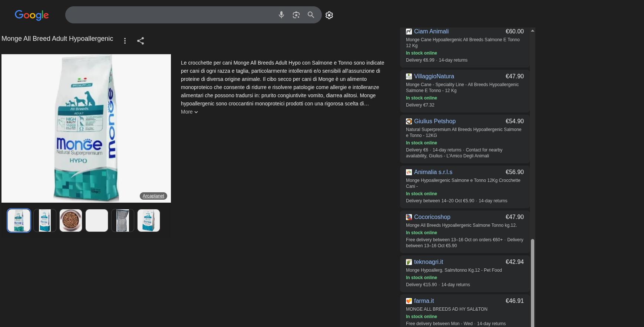Screen dimensions: 644x327
Task: Click the Google logo
Action: click(x=32, y=15)
